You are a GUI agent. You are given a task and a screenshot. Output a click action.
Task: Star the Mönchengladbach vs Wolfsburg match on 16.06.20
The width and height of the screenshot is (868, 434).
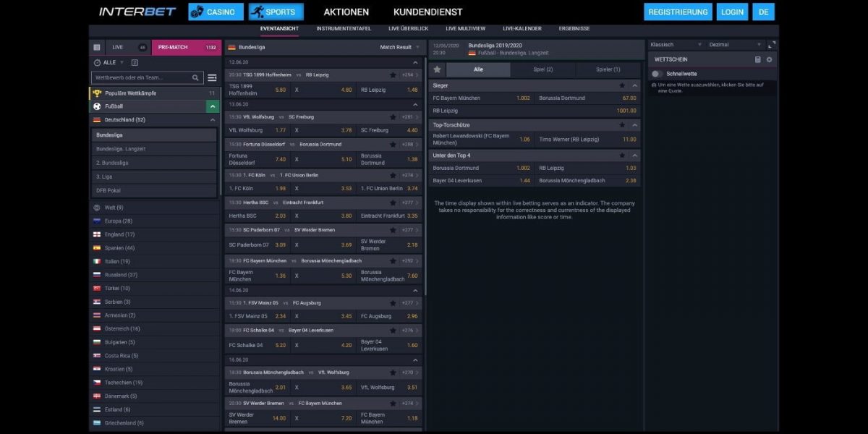393,373
